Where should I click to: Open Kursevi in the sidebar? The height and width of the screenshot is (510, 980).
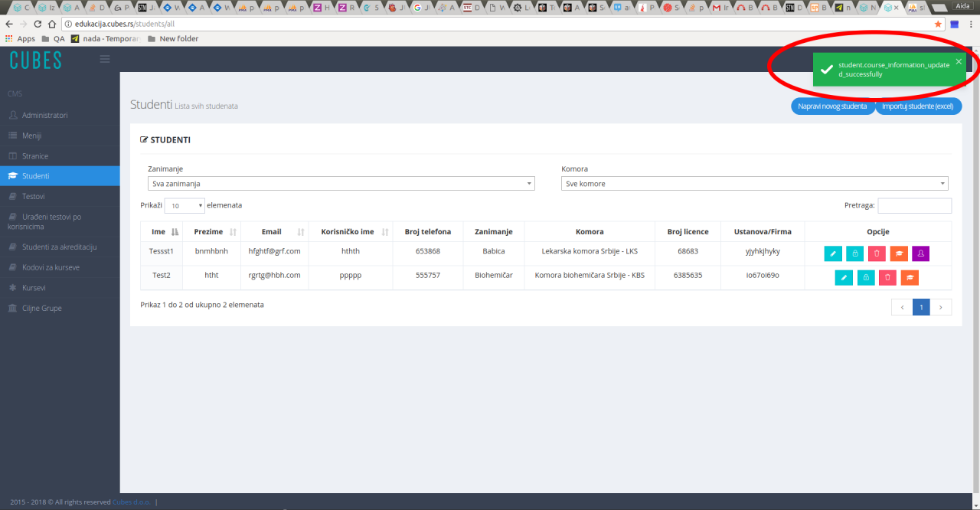[x=35, y=288]
